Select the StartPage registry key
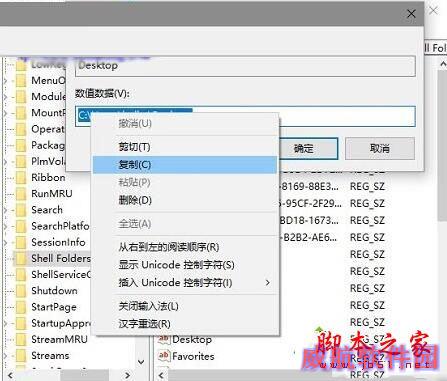The image size is (447, 381). tap(54, 307)
